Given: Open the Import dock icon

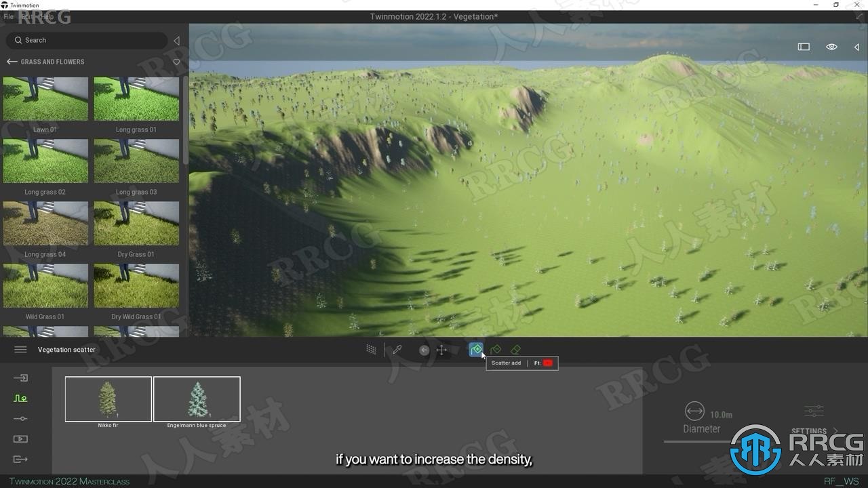Looking at the screenshot, I should point(20,378).
